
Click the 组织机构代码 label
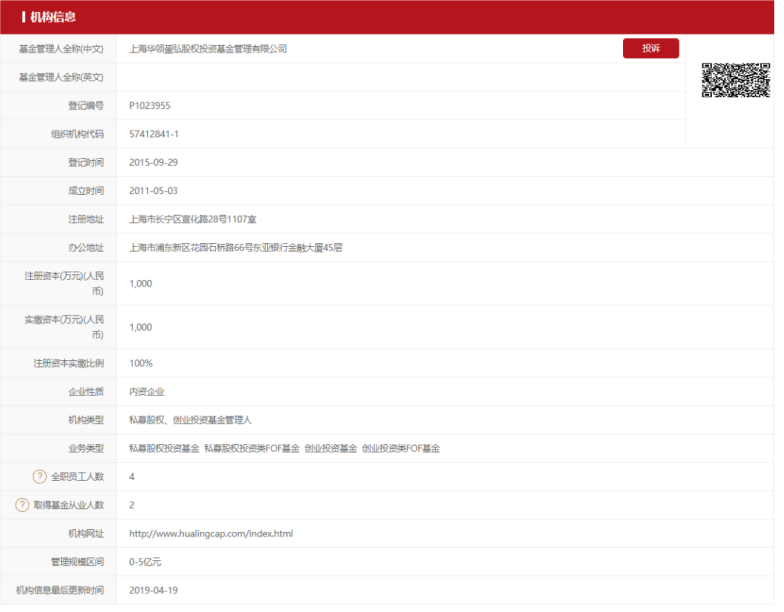pos(78,136)
